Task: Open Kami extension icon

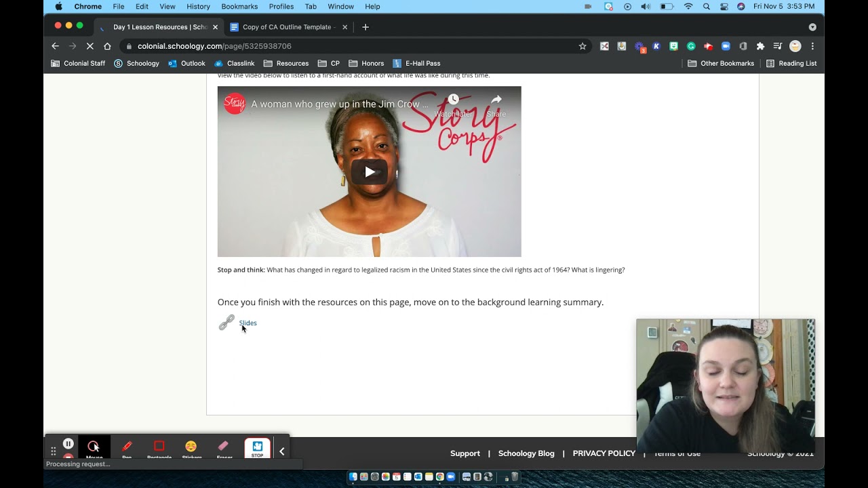Action: [656, 46]
